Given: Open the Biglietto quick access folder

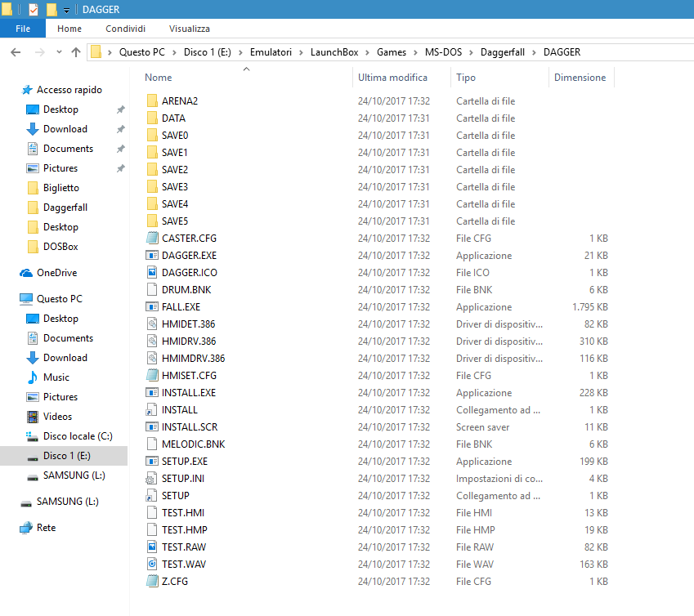Looking at the screenshot, I should (x=53, y=188).
